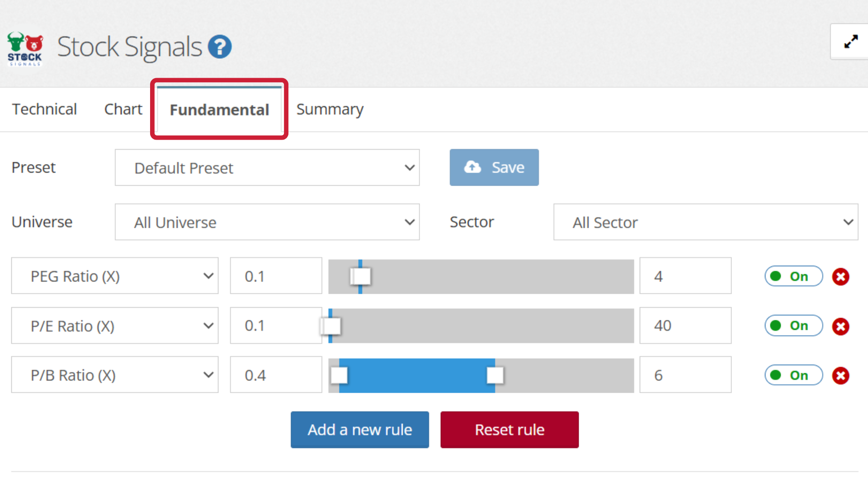Open the help question mark icon
Screen dimensions: 868x488
point(220,47)
